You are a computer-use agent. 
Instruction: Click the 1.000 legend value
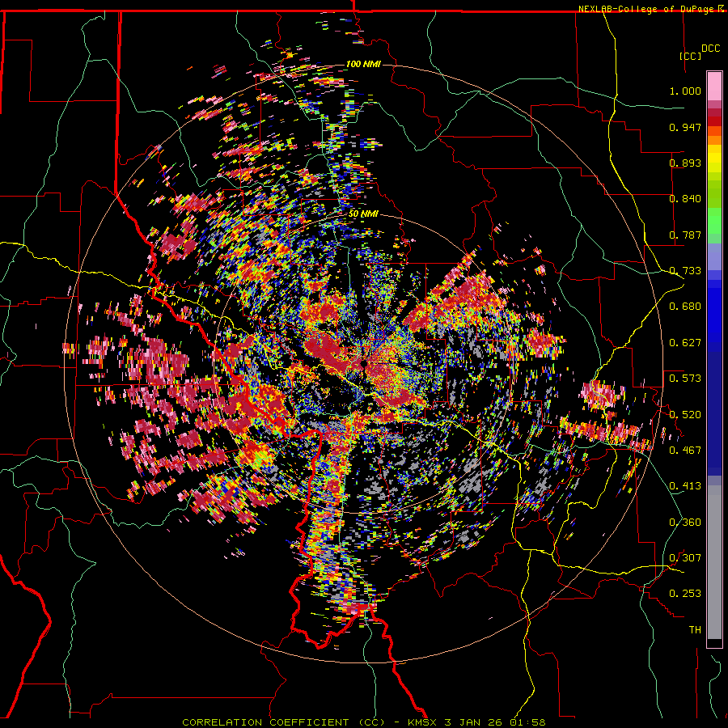685,91
